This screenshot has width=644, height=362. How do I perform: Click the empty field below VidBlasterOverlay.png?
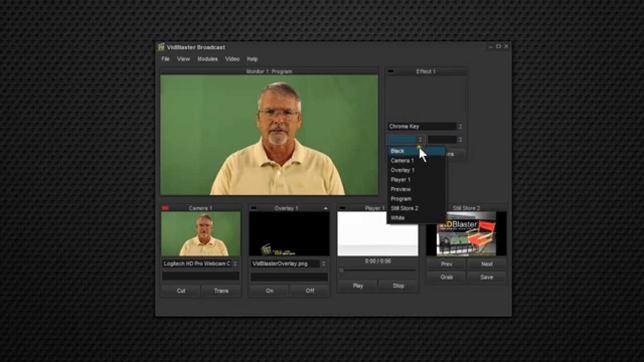[x=289, y=277]
